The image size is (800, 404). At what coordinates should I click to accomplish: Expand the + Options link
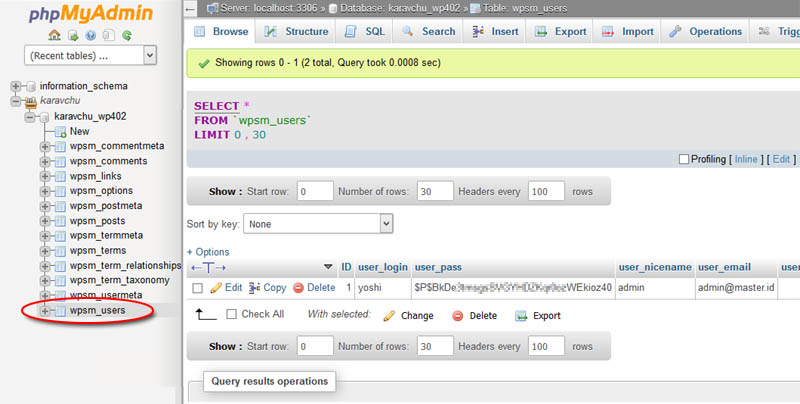click(x=208, y=252)
